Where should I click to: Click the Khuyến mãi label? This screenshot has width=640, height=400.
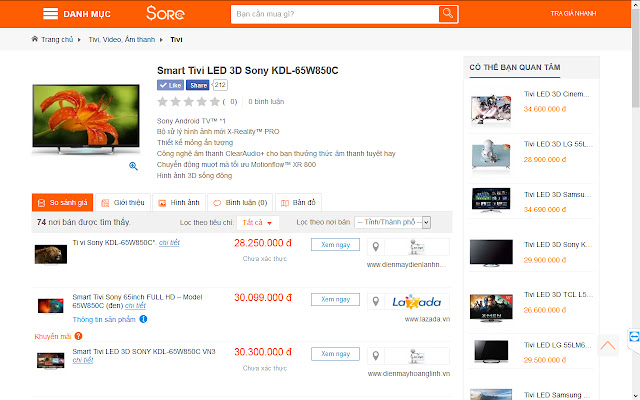[x=53, y=336]
